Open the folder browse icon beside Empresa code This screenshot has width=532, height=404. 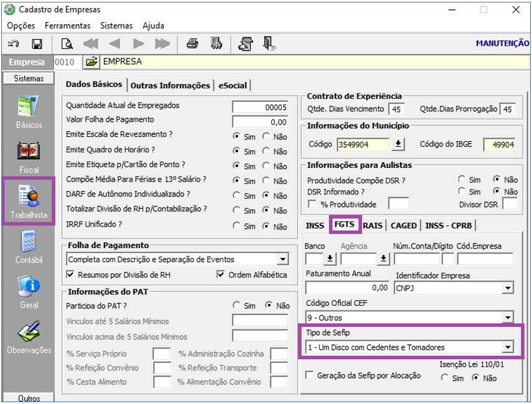(x=91, y=62)
